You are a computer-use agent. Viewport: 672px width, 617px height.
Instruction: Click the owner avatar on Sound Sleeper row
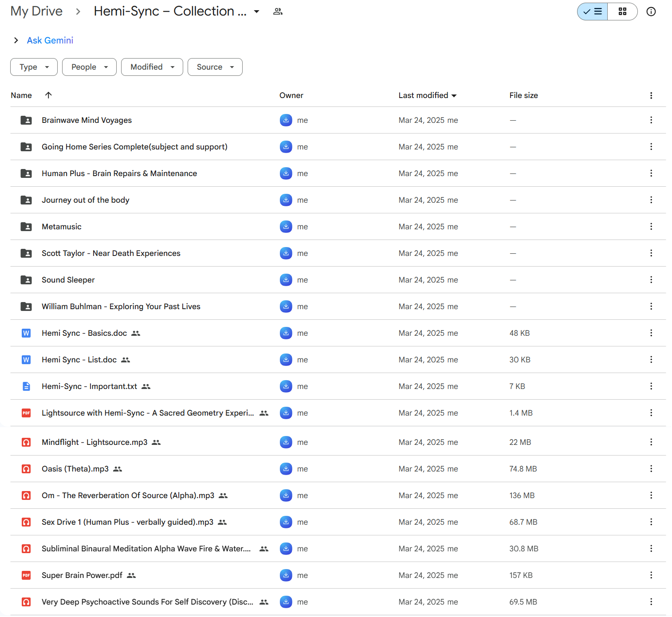click(286, 280)
